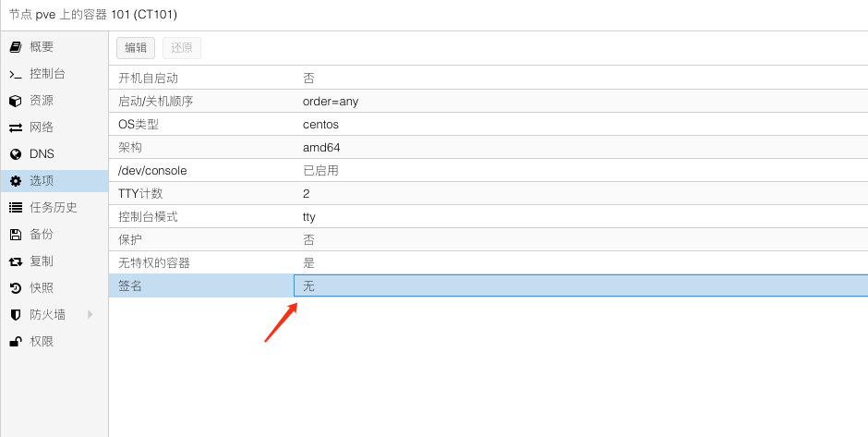Open the 复制 replication icon
The height and width of the screenshot is (437, 868).
coord(15,261)
